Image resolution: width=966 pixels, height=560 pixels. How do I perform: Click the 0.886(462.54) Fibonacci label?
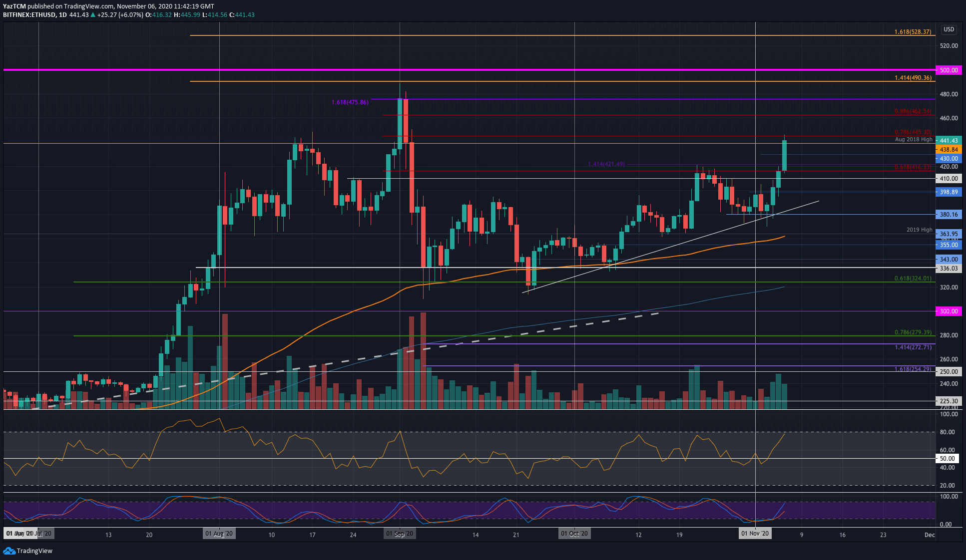pos(913,111)
